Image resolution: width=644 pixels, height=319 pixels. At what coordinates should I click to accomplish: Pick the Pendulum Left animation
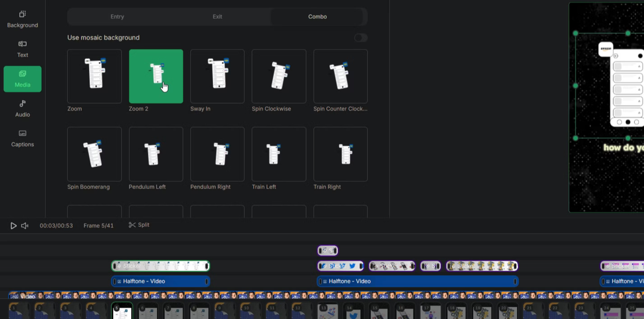pyautogui.click(x=156, y=154)
